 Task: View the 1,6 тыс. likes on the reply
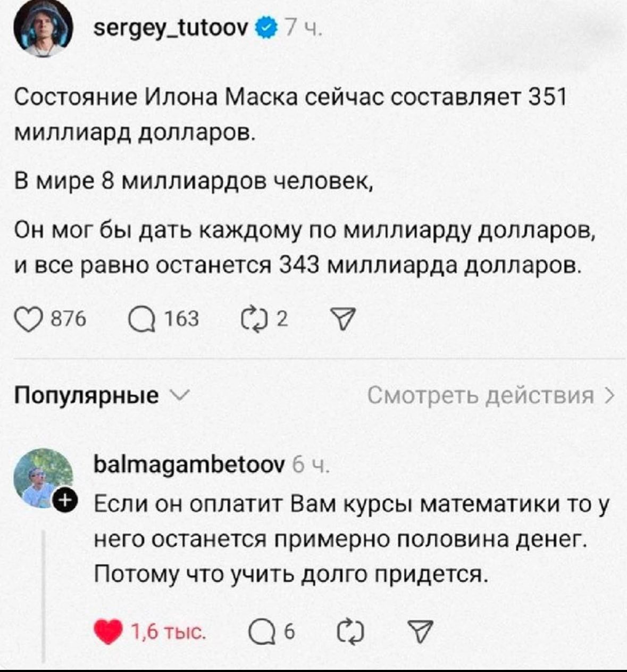167,632
